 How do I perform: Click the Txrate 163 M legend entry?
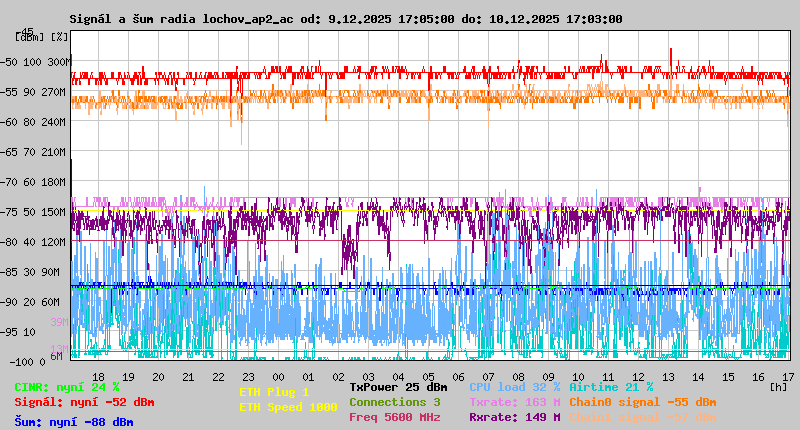click(x=514, y=402)
